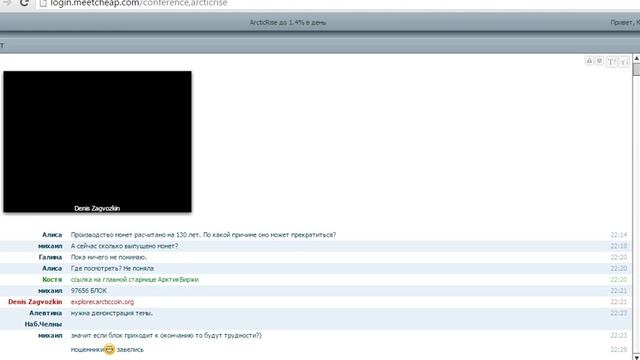Select the red Denis Zagvozkin username in chat
Image resolution: width=640 pixels, height=360 pixels.
pyautogui.click(x=35, y=302)
